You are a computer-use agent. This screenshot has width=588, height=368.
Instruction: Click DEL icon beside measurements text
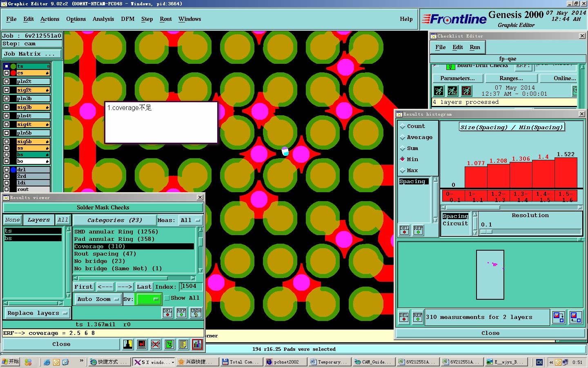(x=404, y=317)
